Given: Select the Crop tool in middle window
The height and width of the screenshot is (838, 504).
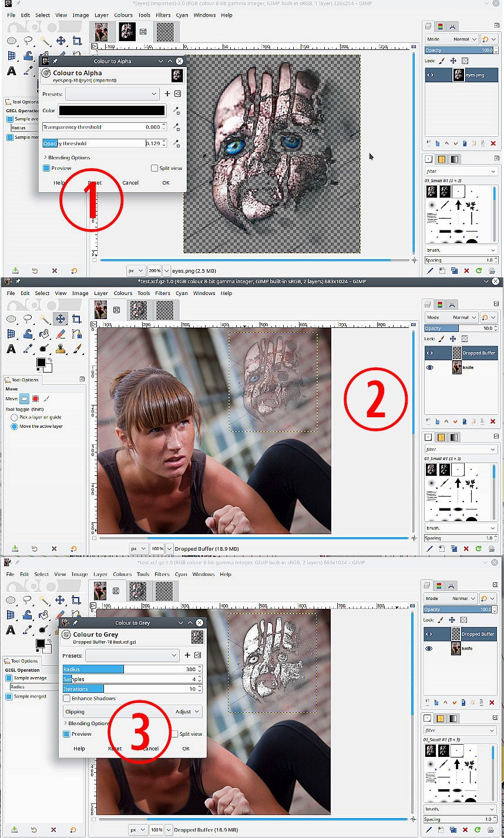Looking at the screenshot, I should coord(76,319).
